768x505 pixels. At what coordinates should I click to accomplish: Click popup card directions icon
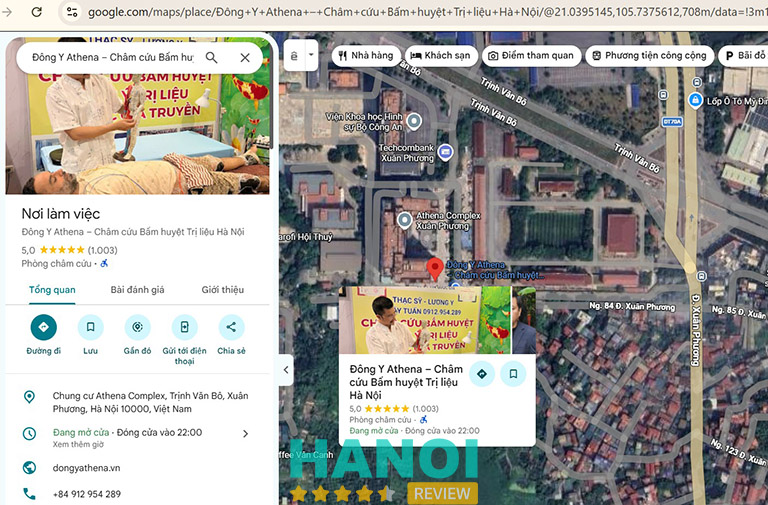coord(482,374)
